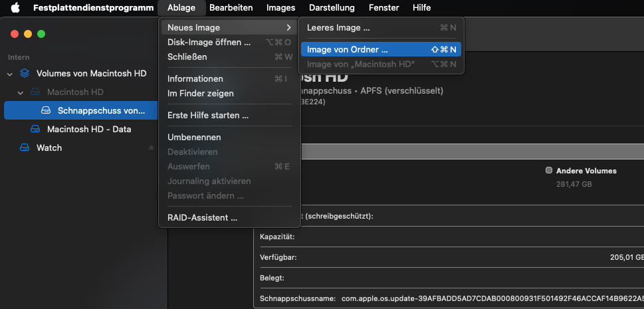Click the Kapazität: label
This screenshot has height=309, width=644.
[x=277, y=237]
